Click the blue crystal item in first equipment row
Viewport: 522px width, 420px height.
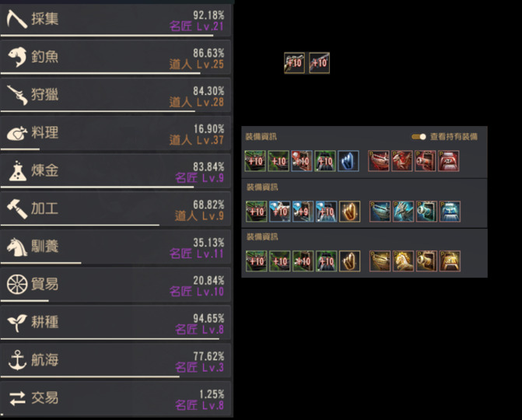[x=349, y=161]
